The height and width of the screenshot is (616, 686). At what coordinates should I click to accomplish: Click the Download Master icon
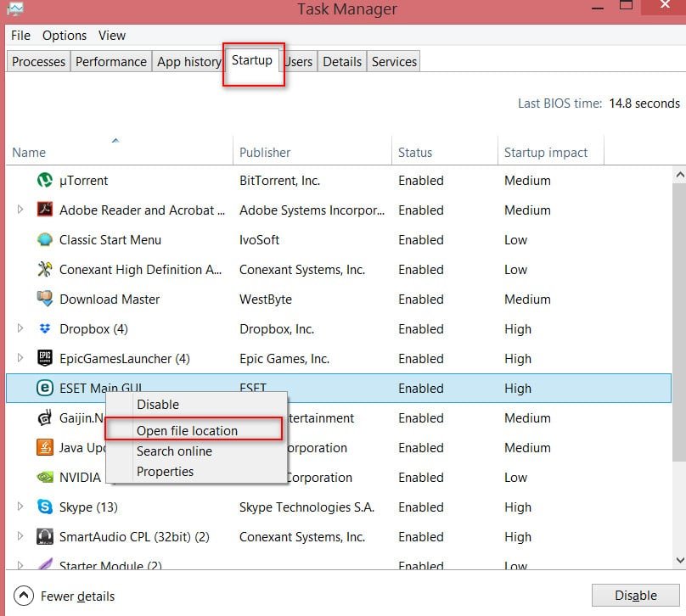pos(45,299)
